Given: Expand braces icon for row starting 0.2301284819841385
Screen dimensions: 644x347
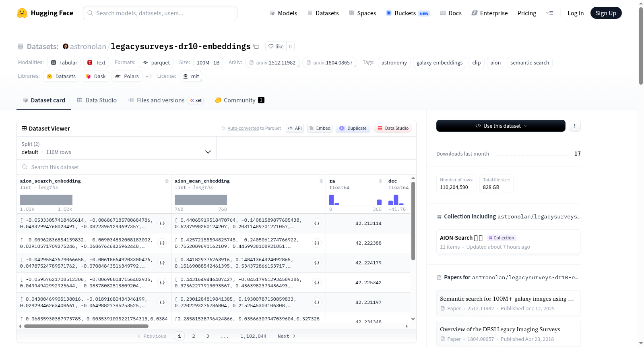Looking at the screenshot, I should click(317, 302).
